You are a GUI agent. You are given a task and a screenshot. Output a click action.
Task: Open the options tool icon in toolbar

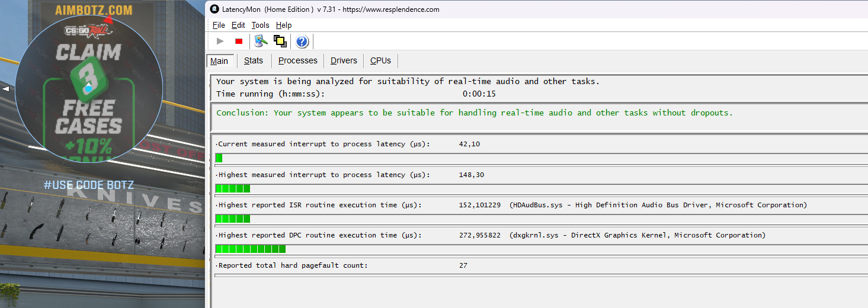(261, 41)
